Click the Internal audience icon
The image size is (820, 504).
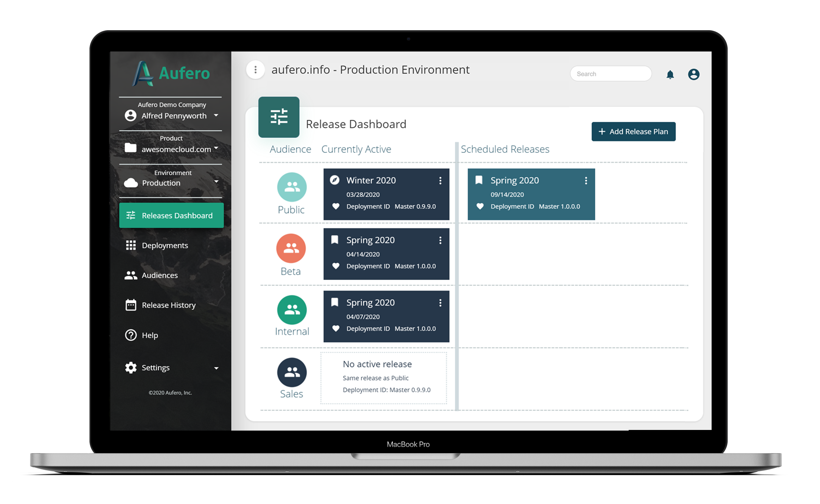tap(292, 310)
